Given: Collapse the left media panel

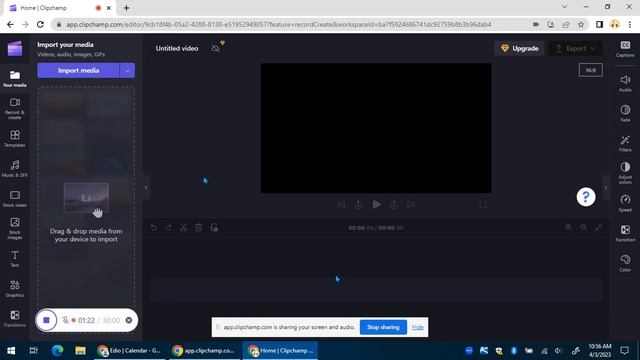Looking at the screenshot, I should [146, 188].
